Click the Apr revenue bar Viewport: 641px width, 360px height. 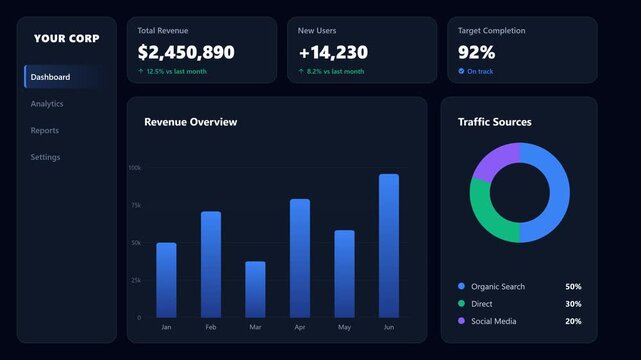pos(300,258)
